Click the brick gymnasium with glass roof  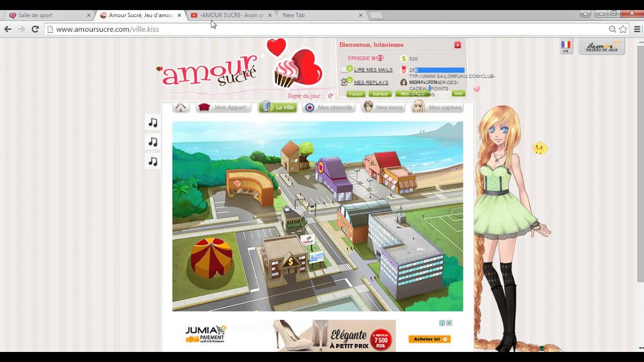(363, 221)
